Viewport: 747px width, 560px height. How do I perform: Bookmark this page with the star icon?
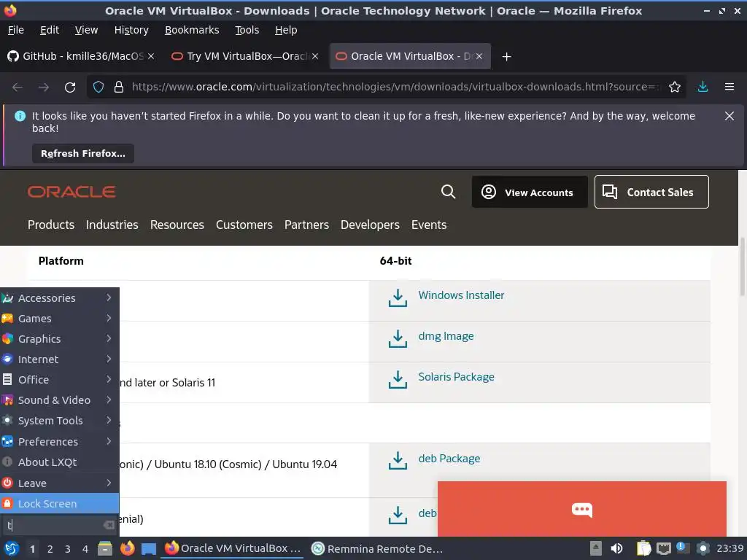(675, 87)
